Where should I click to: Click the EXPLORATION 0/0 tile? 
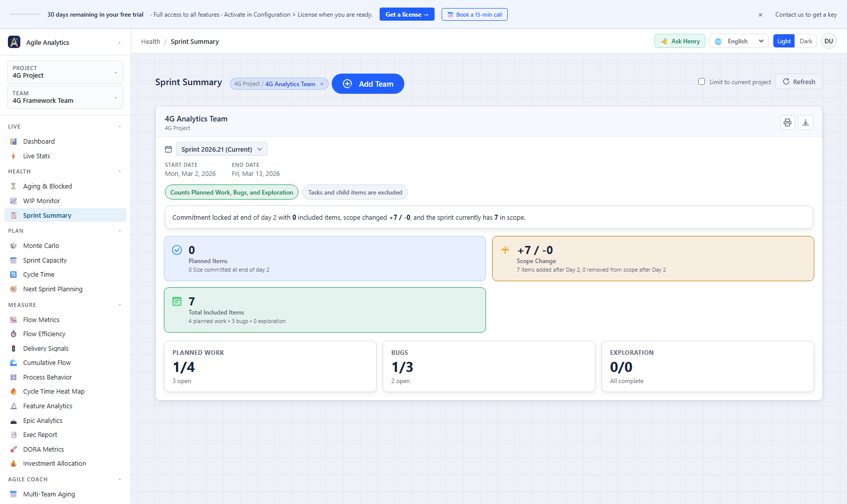[708, 366]
